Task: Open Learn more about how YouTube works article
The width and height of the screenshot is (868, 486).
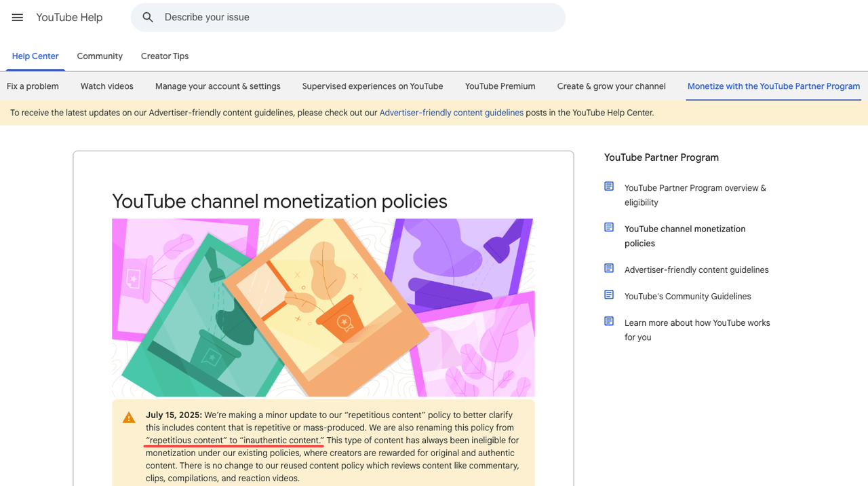Action: [x=697, y=330]
